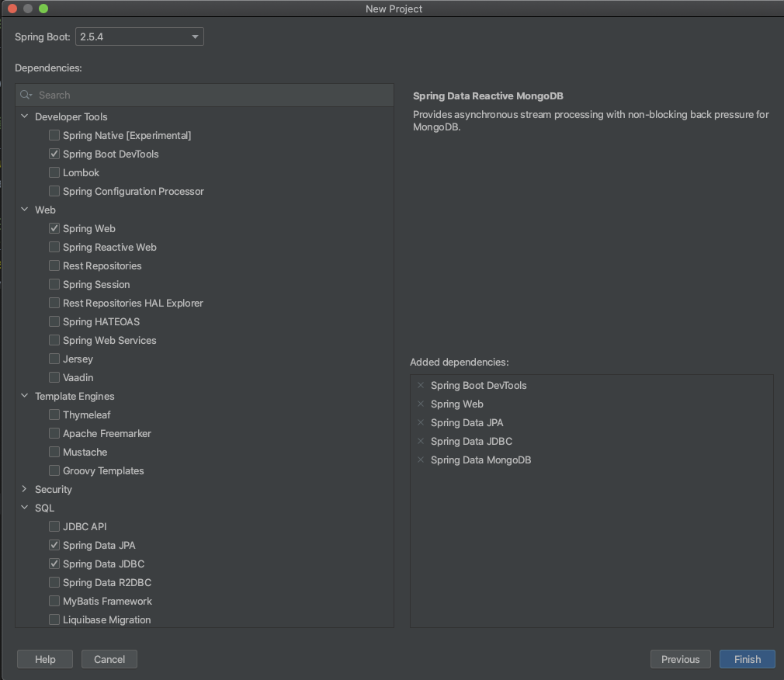Uncheck Spring Web dependency
Screen dimensions: 784x680
pyautogui.click(x=54, y=228)
